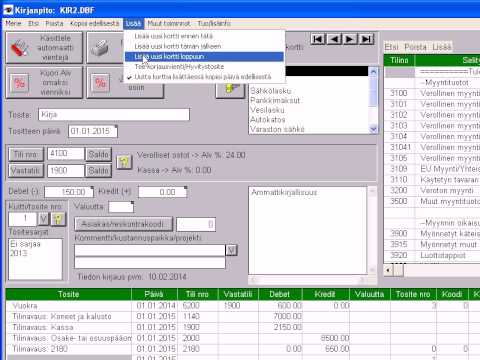Open the Poista menu
The height and width of the screenshot is (360, 480).
click(x=54, y=23)
